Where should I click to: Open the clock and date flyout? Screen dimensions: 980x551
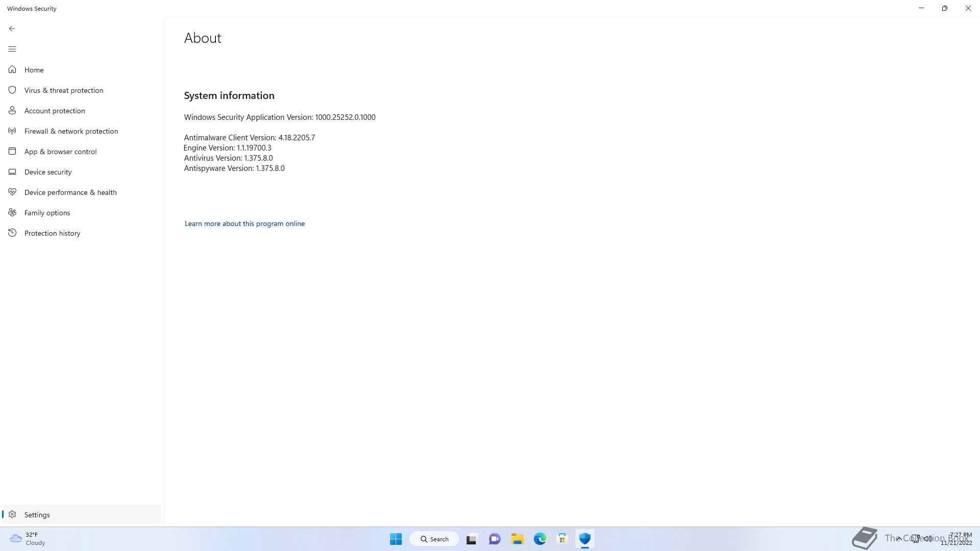tap(957, 539)
